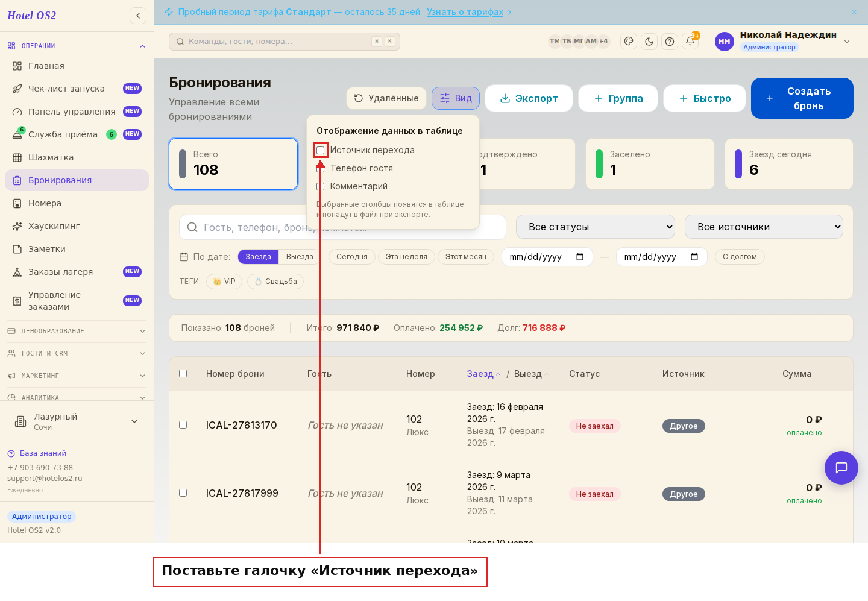Select Бронирования in the sidebar
Image resolution: width=868 pixels, height=601 pixels.
[77, 180]
